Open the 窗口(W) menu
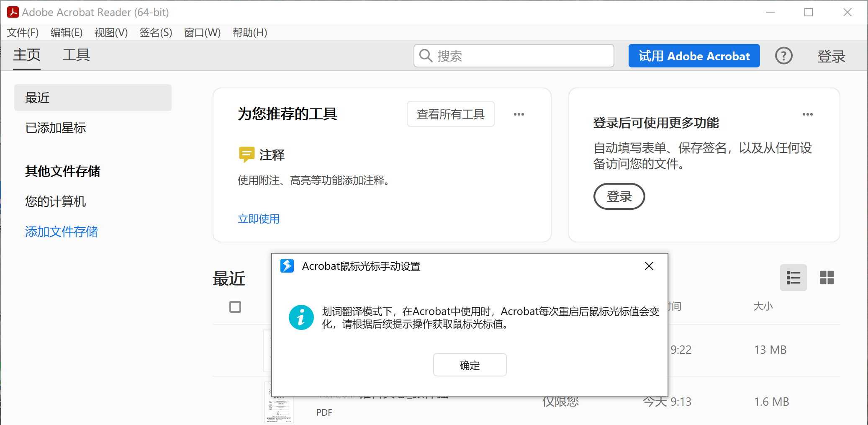The height and width of the screenshot is (425, 868). pos(202,33)
